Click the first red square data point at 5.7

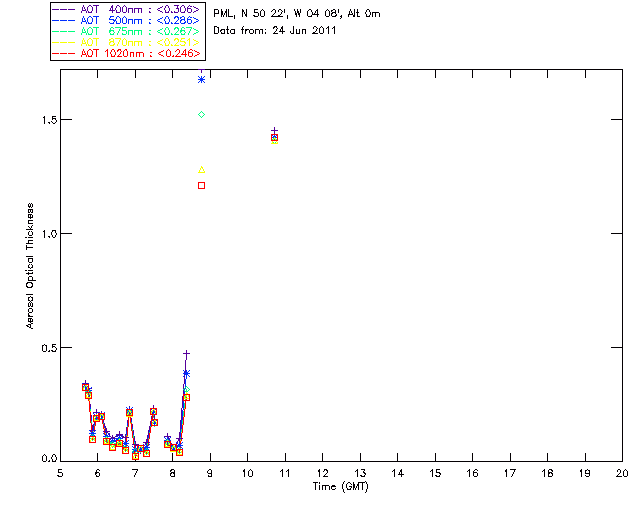point(85,387)
